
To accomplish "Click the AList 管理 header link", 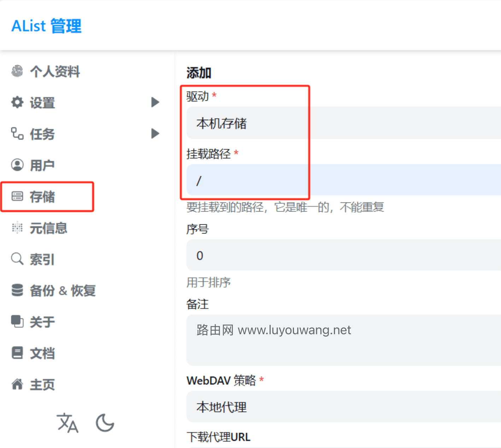I will coord(46,25).
